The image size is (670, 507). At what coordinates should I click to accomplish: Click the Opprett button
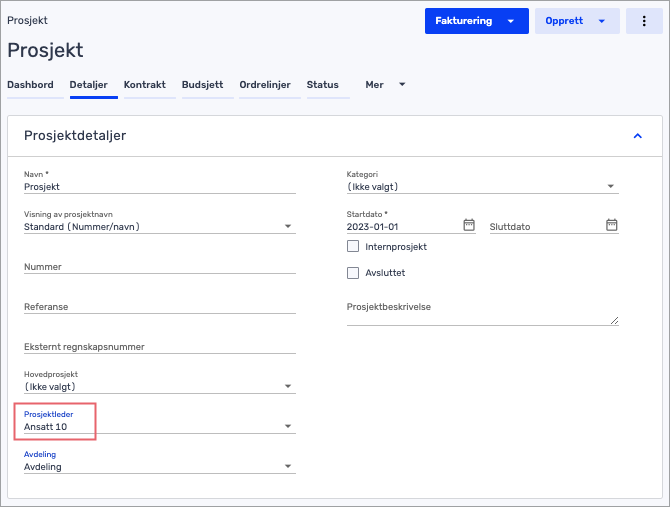click(577, 21)
